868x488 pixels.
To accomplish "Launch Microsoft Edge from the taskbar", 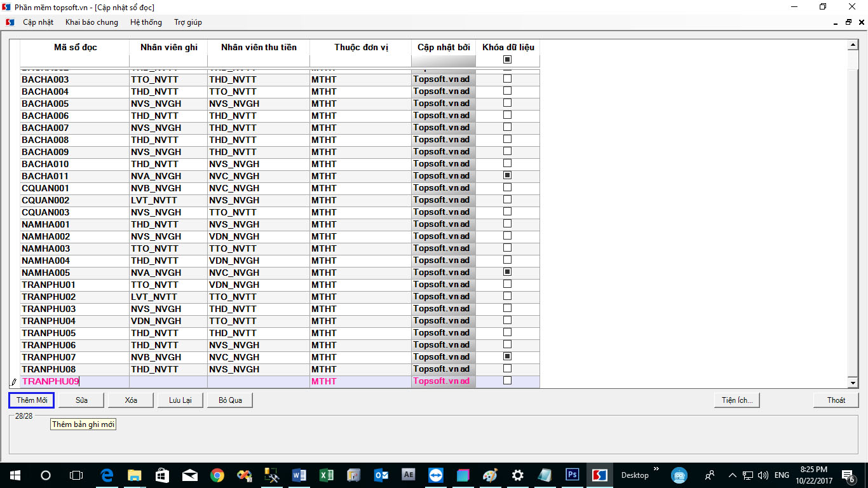I will pos(107,475).
